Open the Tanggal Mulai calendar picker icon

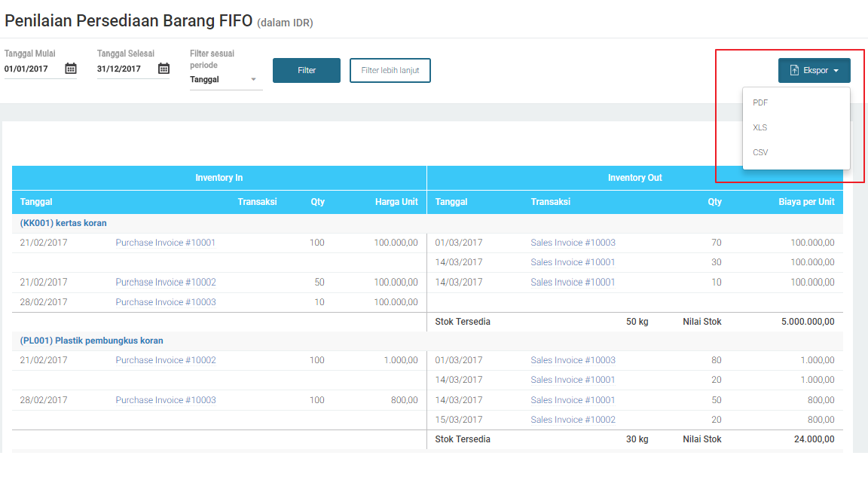click(x=71, y=69)
